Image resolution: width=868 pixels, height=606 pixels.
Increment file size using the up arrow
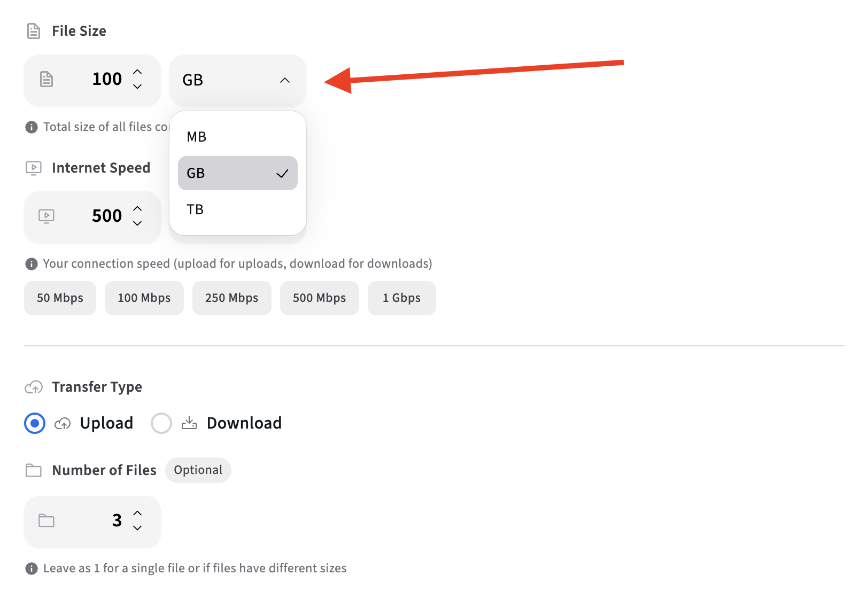(138, 73)
